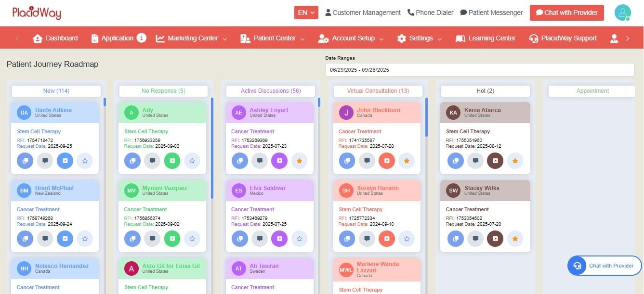644x294 pixels.
Task: Expand the Settings menu
Action: click(420, 38)
